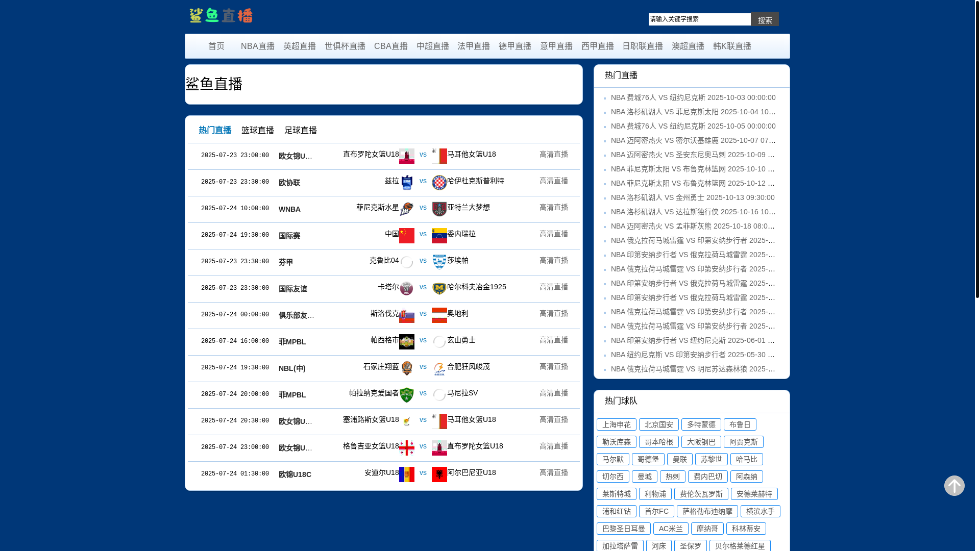
Task: Open 高清直播 for 安道尔U18 match
Action: (553, 472)
